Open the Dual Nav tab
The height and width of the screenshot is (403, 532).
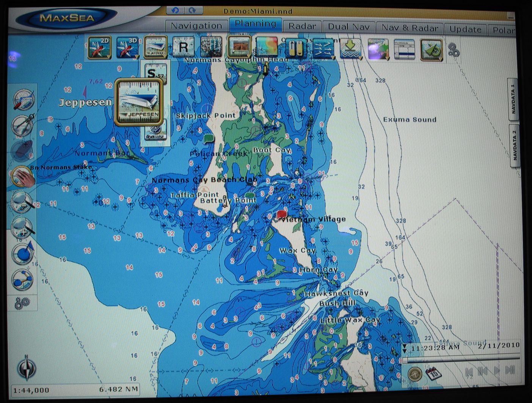point(348,27)
